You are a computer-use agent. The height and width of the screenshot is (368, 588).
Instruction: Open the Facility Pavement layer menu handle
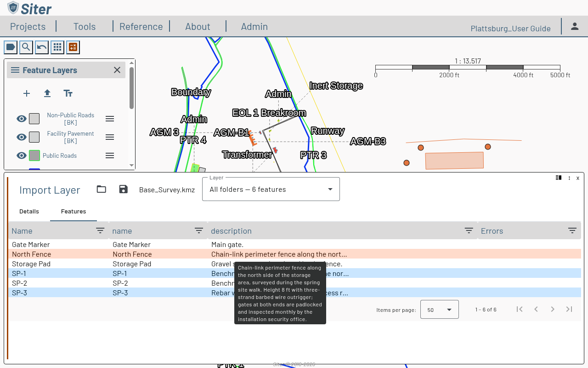pos(110,137)
